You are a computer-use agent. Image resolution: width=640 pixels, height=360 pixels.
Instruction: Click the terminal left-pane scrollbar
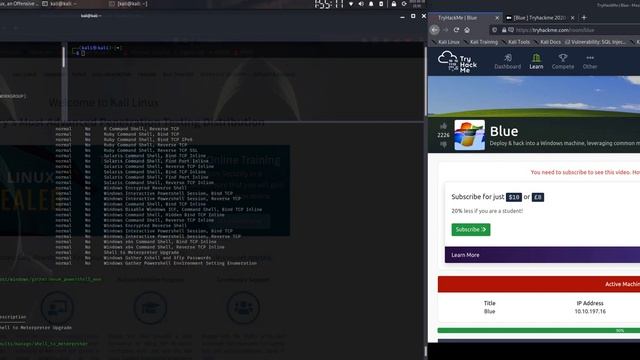click(x=63, y=57)
